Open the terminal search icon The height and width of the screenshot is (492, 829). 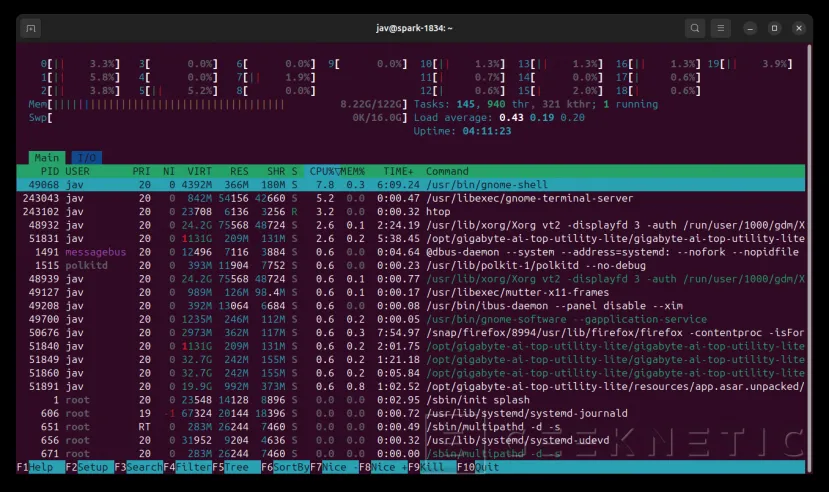click(695, 28)
